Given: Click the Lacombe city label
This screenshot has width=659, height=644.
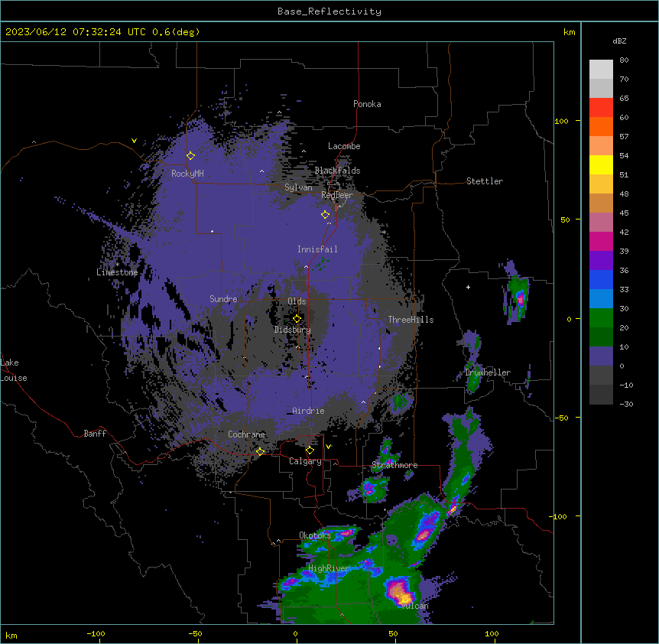Looking at the screenshot, I should pos(344,146).
